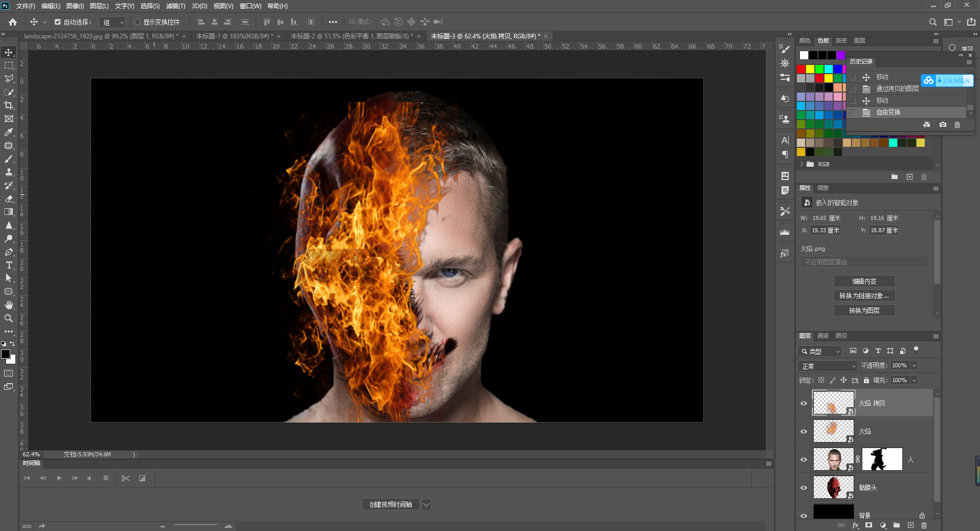The height and width of the screenshot is (531, 980).
Task: Switch to the 渐变 panel tab
Action: pyautogui.click(x=841, y=40)
